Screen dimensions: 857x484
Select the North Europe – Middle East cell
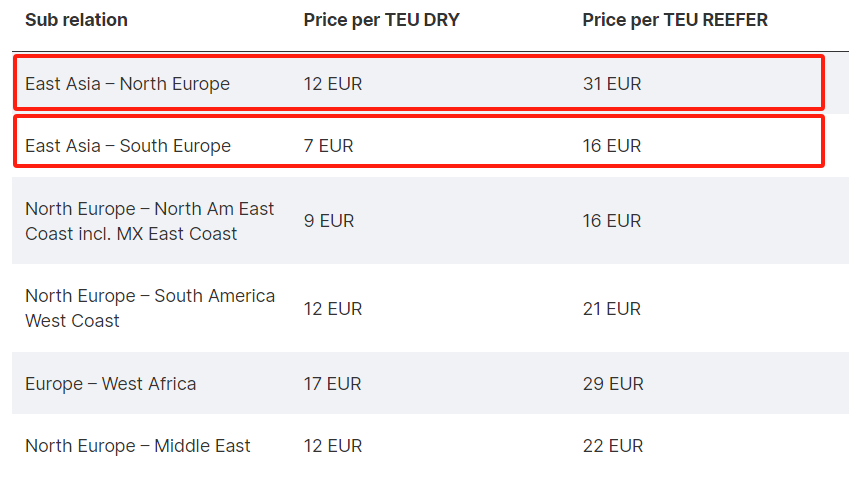[x=138, y=446]
